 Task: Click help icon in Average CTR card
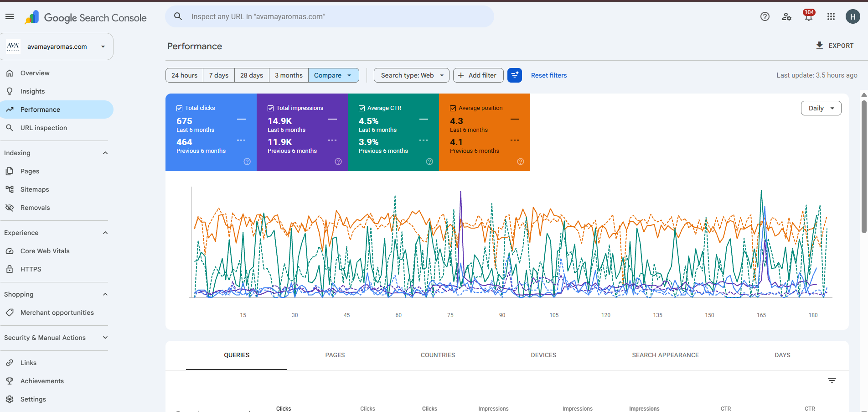point(429,162)
